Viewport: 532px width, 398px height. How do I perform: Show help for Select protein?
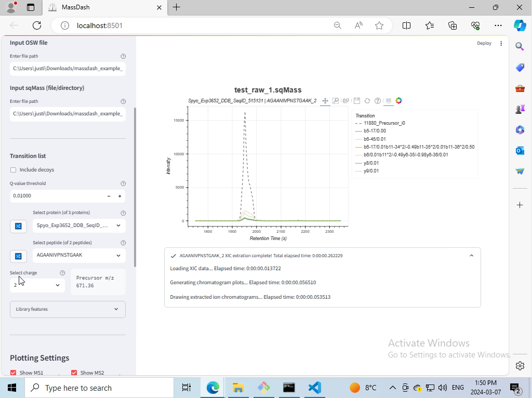tap(123, 213)
